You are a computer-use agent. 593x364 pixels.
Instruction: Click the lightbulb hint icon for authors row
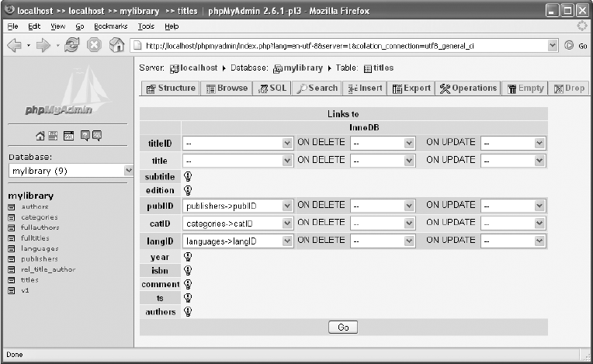pos(188,311)
